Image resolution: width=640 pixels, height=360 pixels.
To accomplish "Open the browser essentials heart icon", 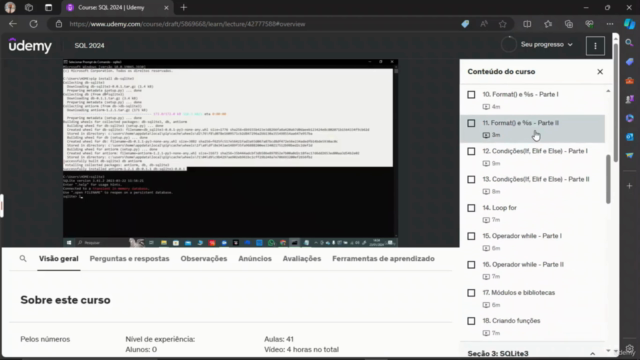I will pos(589,24).
